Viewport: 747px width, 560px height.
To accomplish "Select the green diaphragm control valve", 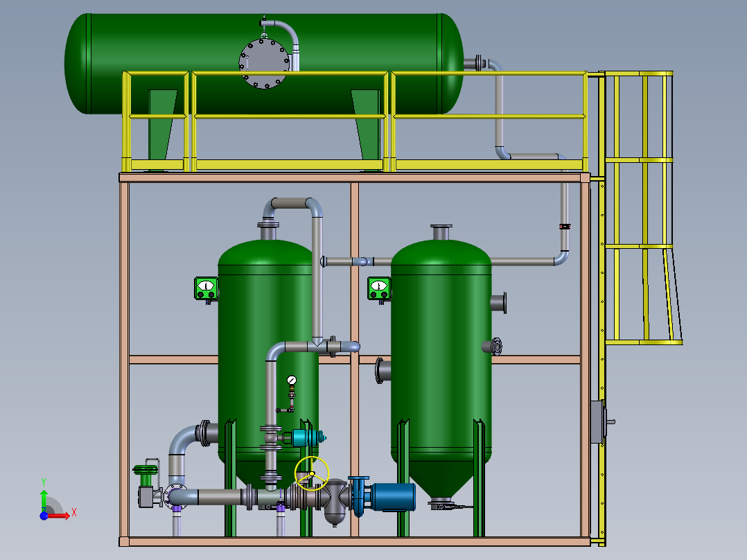I will coord(146,484).
